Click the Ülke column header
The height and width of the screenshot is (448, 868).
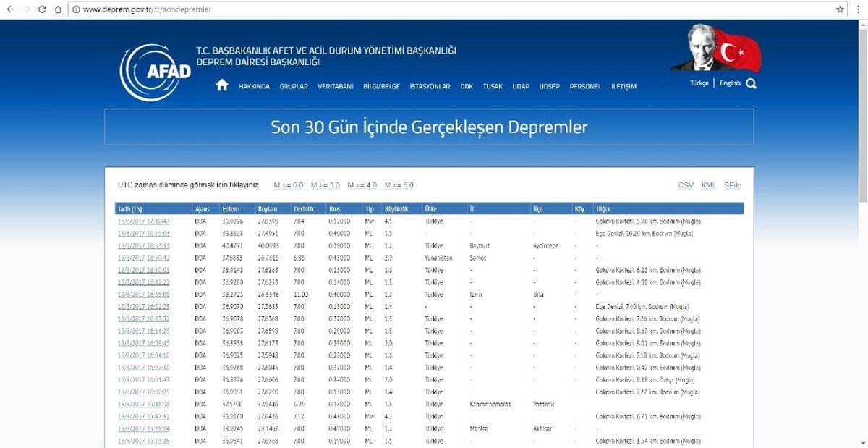(430, 208)
